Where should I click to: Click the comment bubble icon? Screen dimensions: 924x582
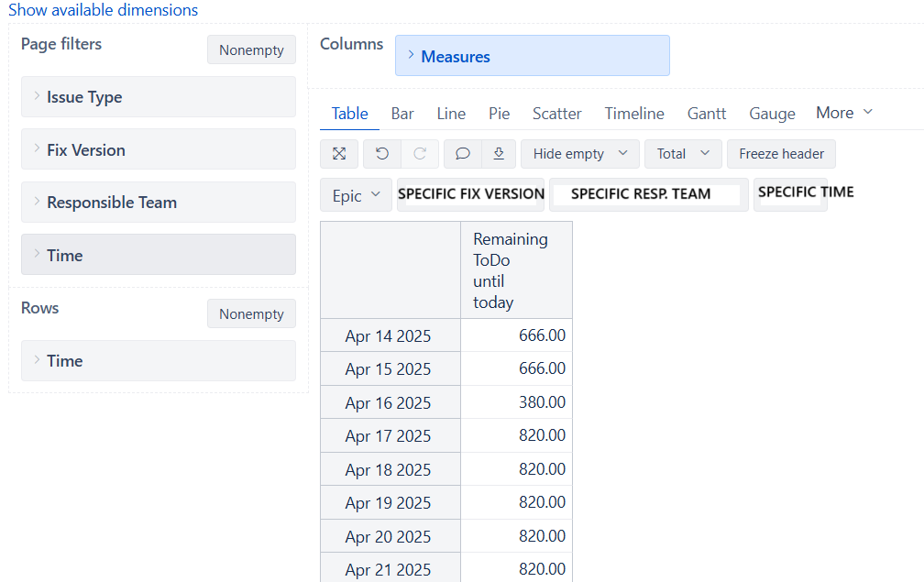[463, 154]
